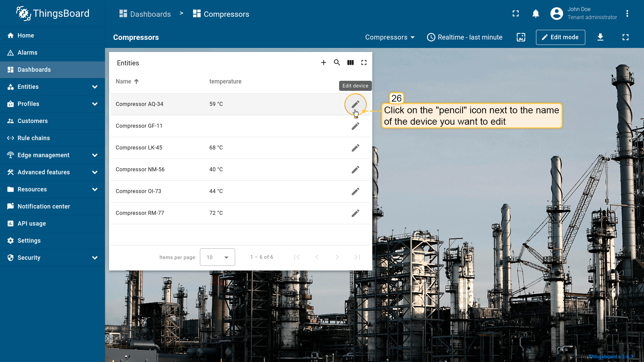The image size is (644, 362).
Task: Click pencil icon for Compressor AQ-34
Action: [355, 104]
